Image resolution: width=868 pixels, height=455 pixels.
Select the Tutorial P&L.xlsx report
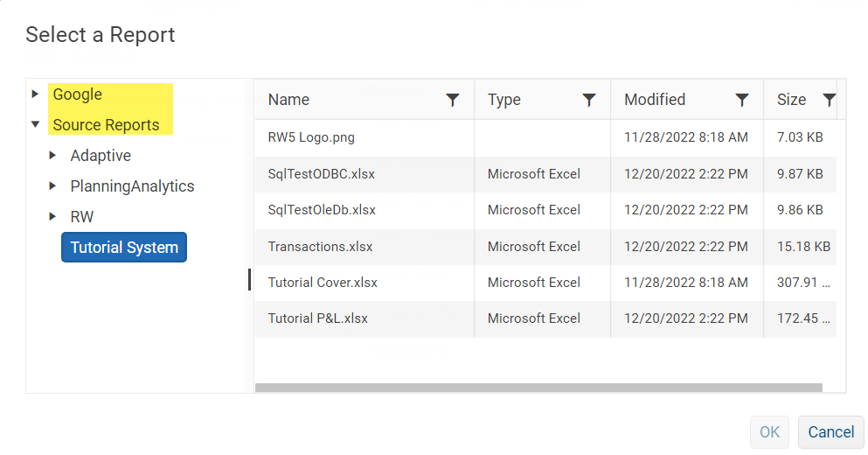coord(318,318)
